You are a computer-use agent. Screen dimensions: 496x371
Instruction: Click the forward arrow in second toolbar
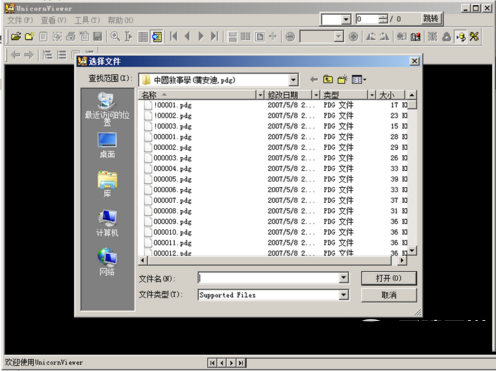[29, 55]
